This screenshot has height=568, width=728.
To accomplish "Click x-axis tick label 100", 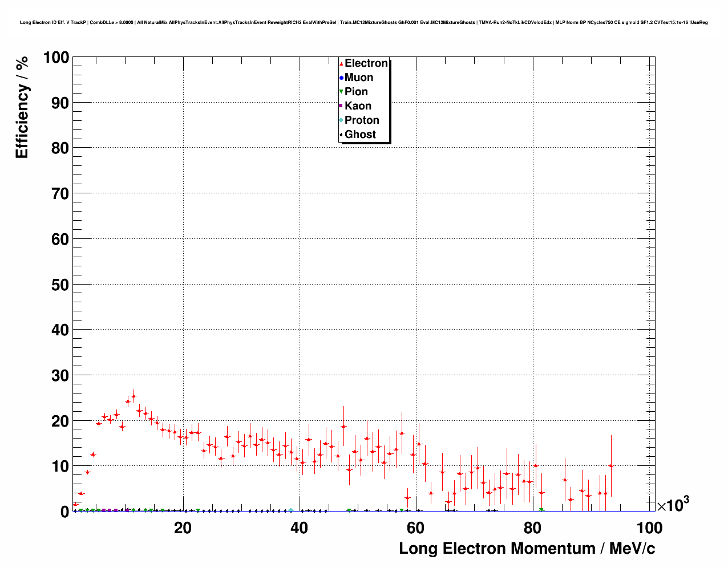I will point(649,528).
